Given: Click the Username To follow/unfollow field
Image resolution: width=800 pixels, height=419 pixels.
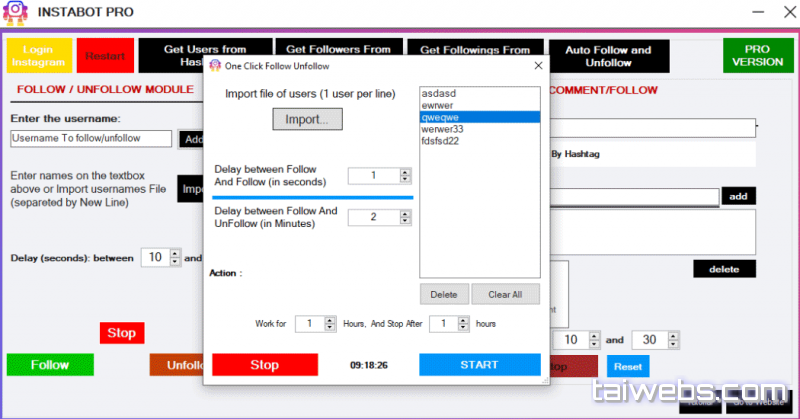Looking at the screenshot, I should (x=91, y=138).
